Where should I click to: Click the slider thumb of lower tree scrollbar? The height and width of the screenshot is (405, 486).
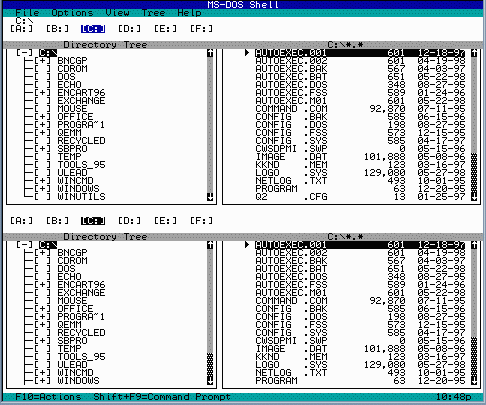click(210, 365)
